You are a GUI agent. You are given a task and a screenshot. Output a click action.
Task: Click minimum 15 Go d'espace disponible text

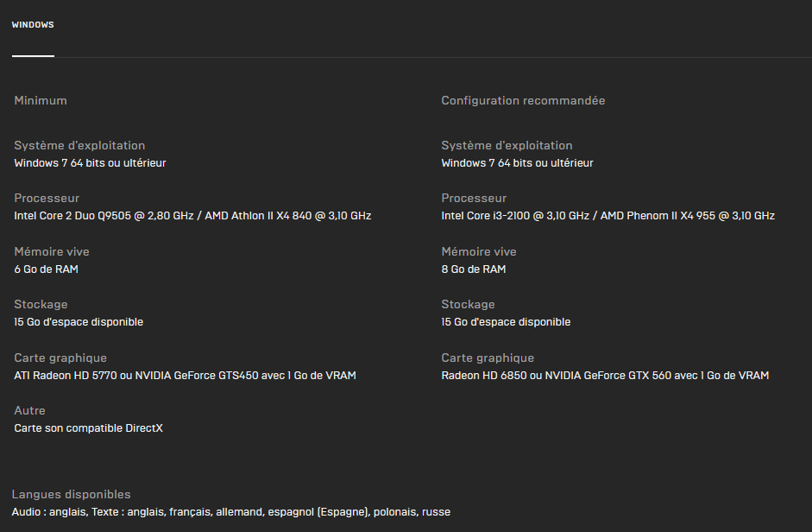79,322
